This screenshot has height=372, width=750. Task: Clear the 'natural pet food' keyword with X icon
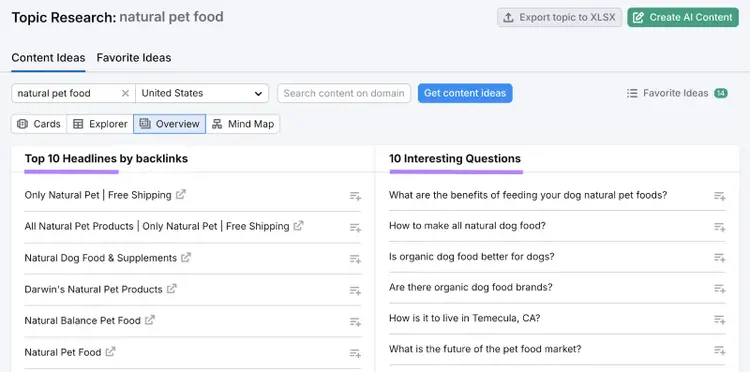[x=125, y=93]
